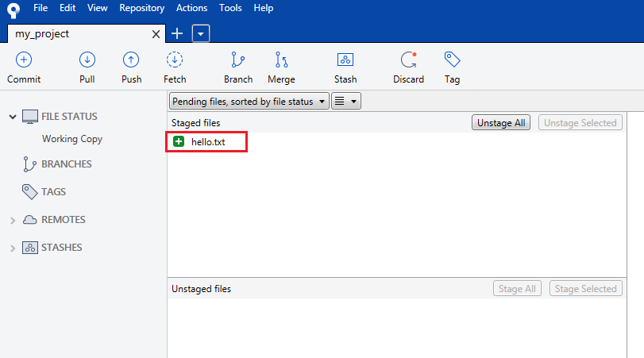Create a branch with the Branch icon

click(237, 60)
